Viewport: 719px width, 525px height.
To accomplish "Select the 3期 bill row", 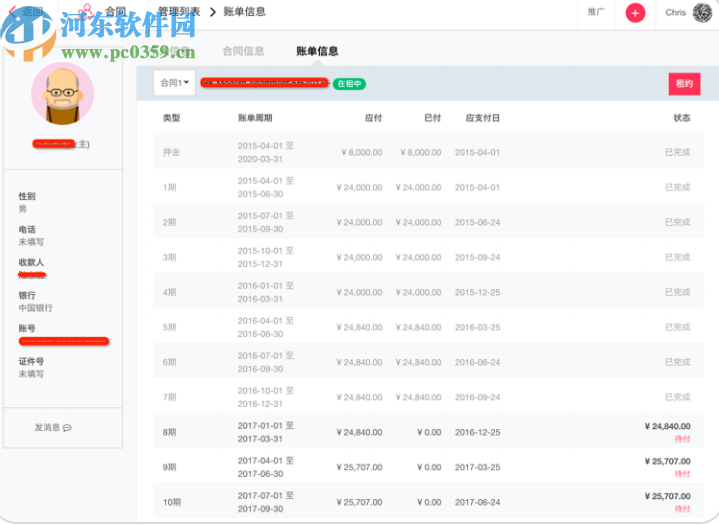I will click(428, 255).
